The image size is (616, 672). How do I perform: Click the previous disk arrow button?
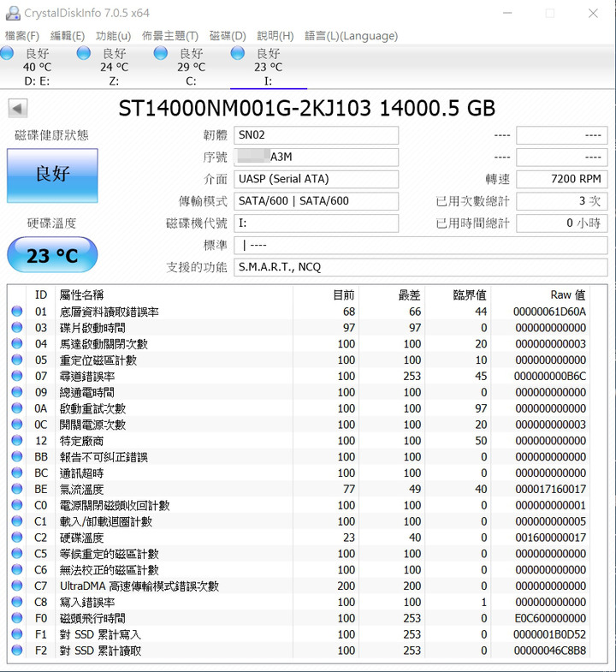pyautogui.click(x=18, y=109)
